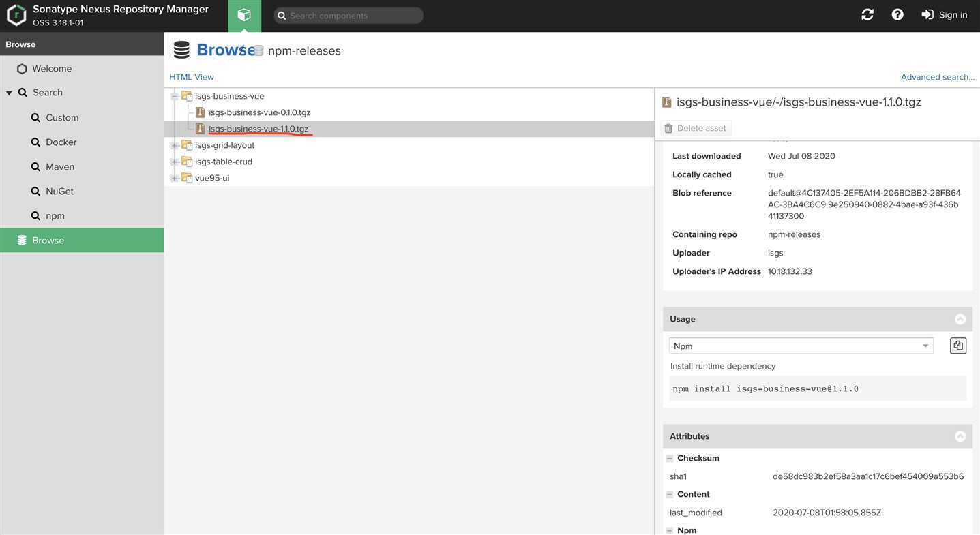980x535 pixels.
Task: Click the uploader IP address 10.18.132.33
Action: 790,271
